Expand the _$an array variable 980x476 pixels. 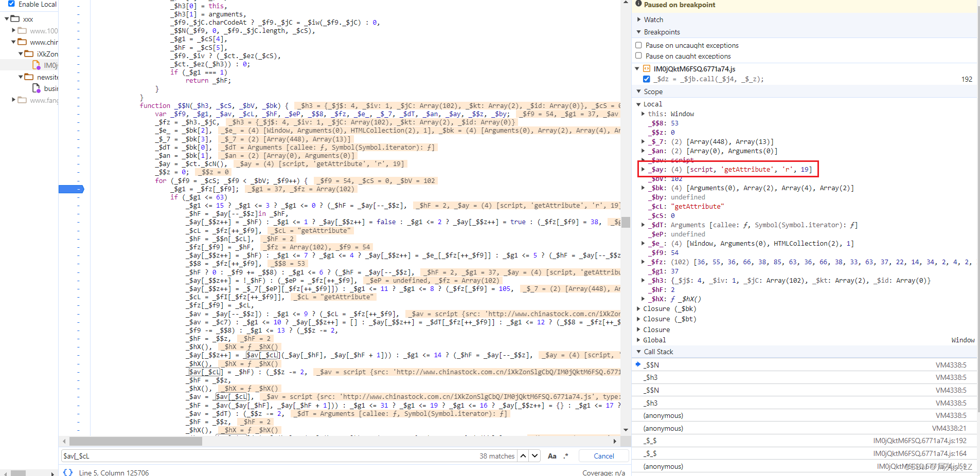tap(643, 151)
